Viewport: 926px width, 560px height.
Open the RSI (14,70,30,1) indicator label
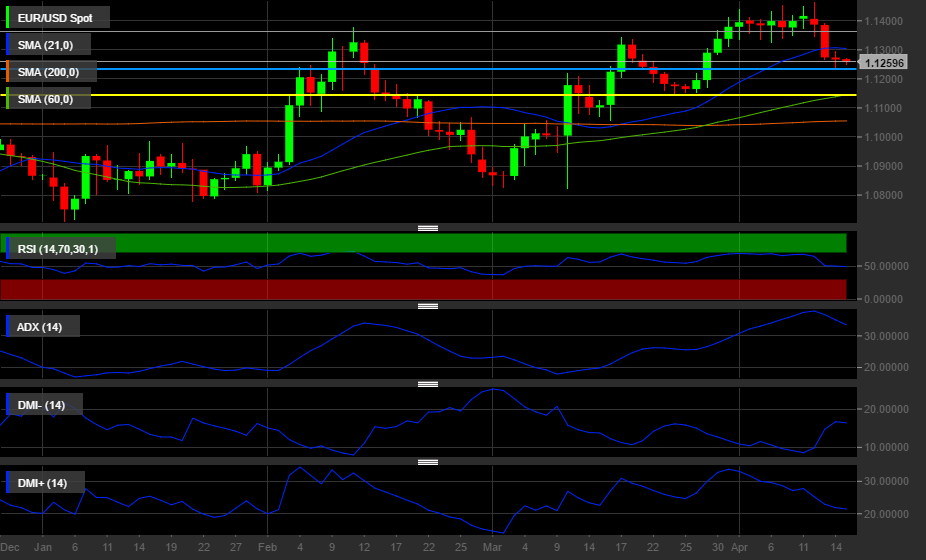tap(63, 248)
